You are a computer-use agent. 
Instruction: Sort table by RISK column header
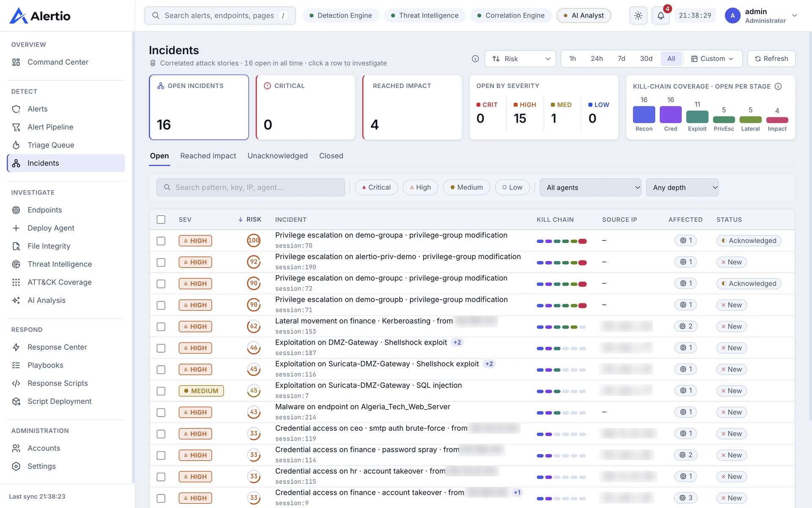pyautogui.click(x=250, y=220)
